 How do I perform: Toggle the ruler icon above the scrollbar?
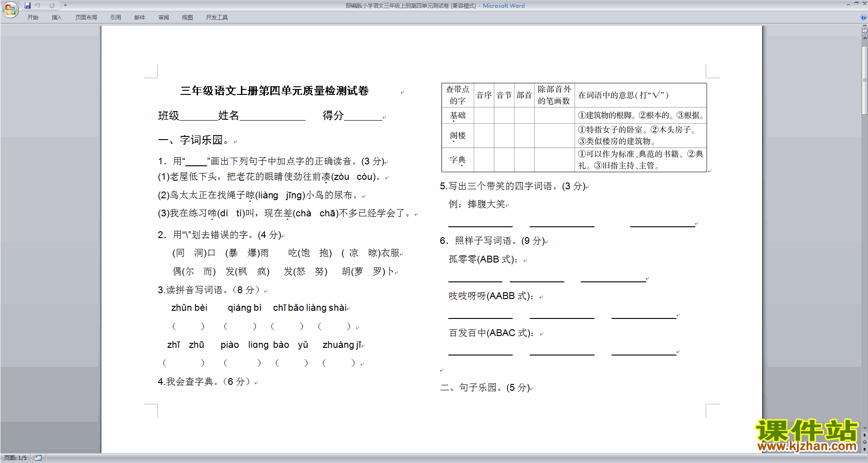coord(865,31)
